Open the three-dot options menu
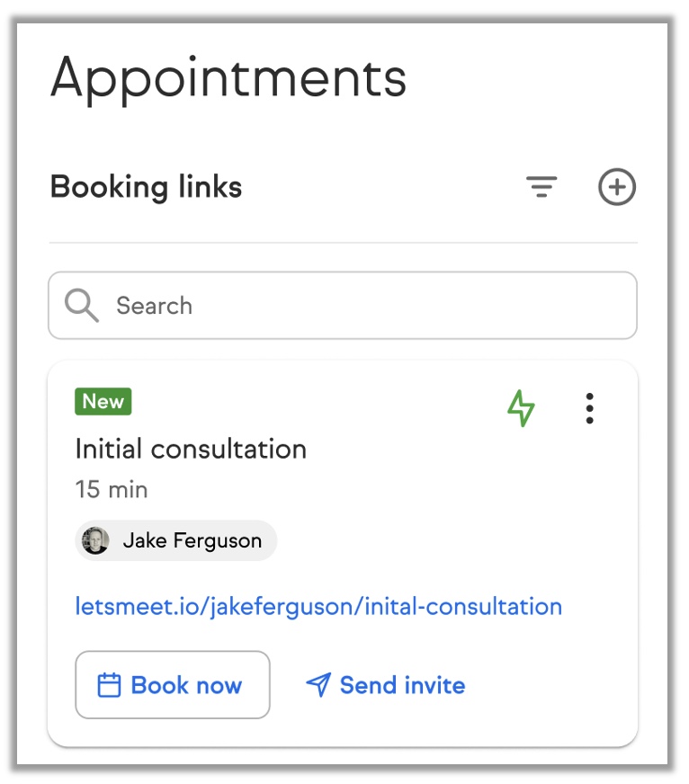The height and width of the screenshot is (784, 689). pos(589,408)
